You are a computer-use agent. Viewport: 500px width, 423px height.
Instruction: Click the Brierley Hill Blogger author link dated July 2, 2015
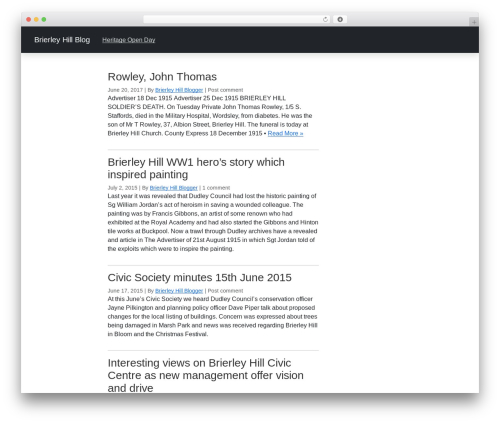click(174, 188)
